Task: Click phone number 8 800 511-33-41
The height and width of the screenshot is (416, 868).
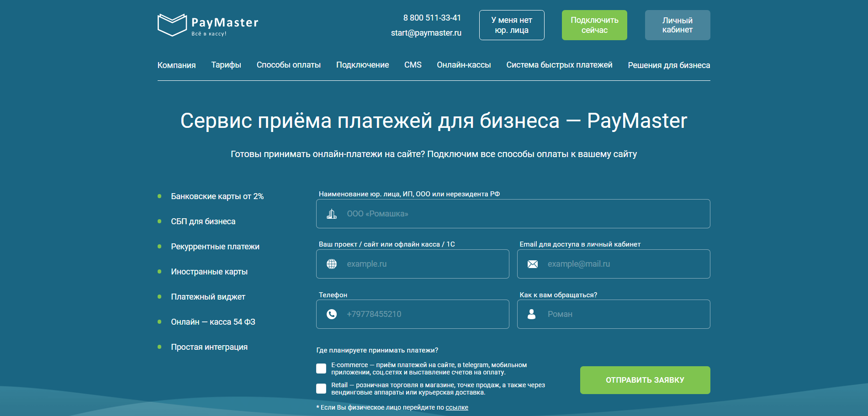Action: coord(432,18)
